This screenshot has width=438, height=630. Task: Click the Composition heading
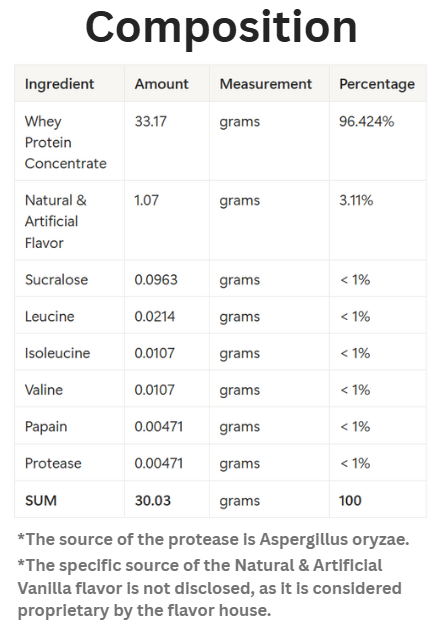[221, 29]
